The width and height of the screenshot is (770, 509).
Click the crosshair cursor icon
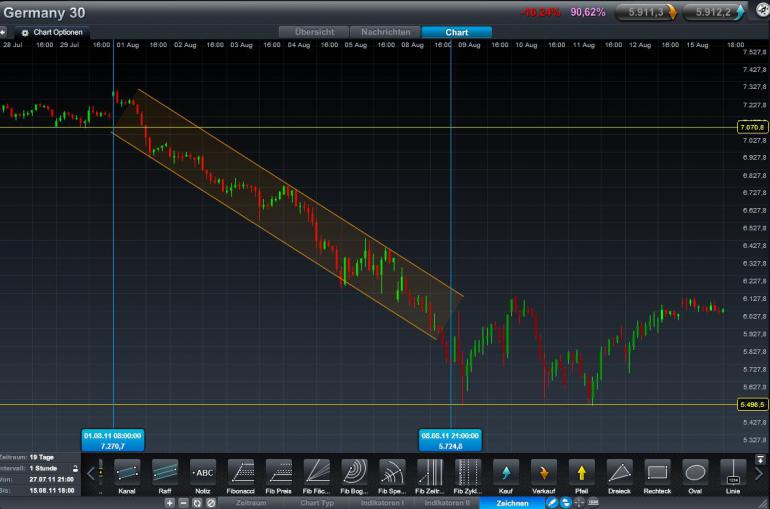[x=579, y=503]
